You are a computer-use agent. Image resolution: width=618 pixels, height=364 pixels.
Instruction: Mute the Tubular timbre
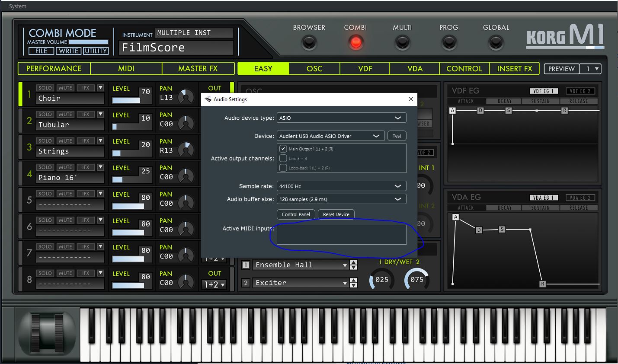65,114
